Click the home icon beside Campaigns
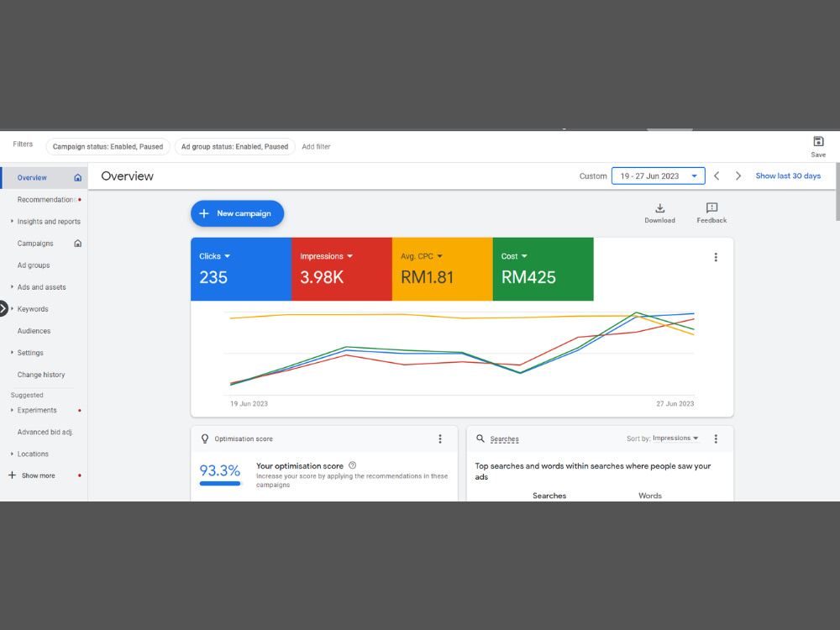This screenshot has width=840, height=630. [77, 244]
